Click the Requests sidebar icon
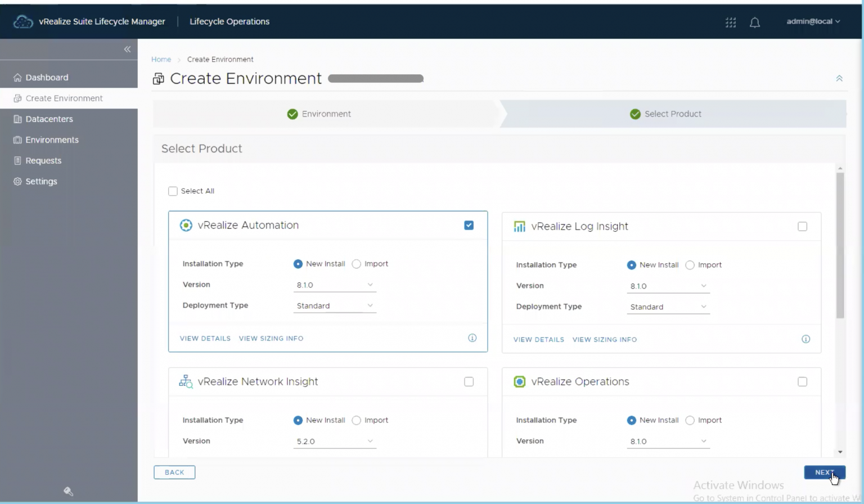864x504 pixels. point(17,161)
